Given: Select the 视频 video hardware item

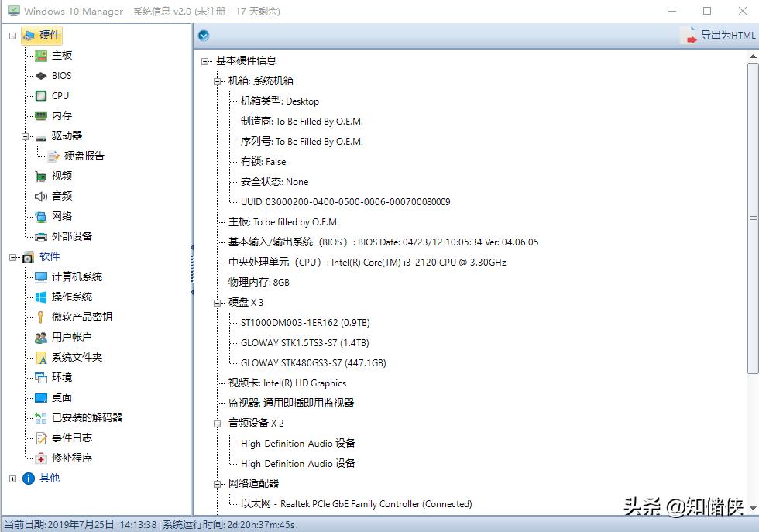Looking at the screenshot, I should [60, 176].
